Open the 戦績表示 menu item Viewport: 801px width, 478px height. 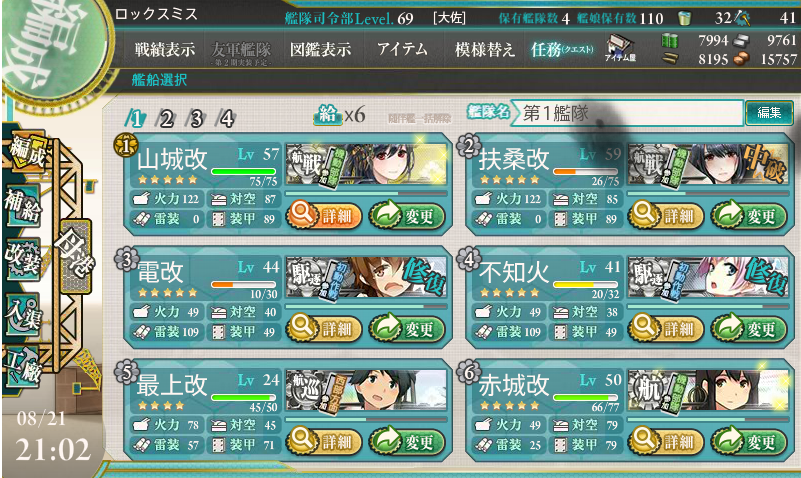coord(164,50)
